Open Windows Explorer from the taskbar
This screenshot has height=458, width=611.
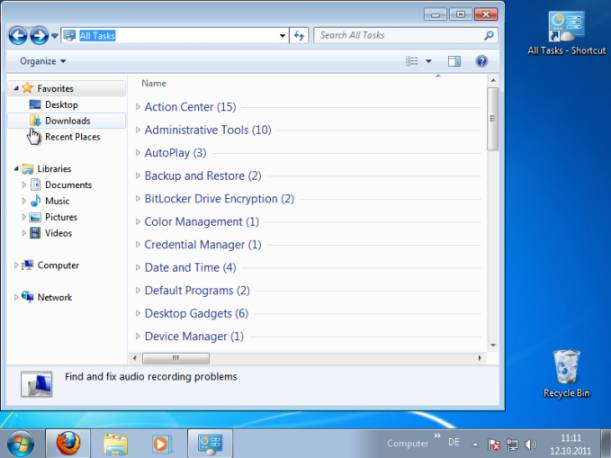click(115, 444)
